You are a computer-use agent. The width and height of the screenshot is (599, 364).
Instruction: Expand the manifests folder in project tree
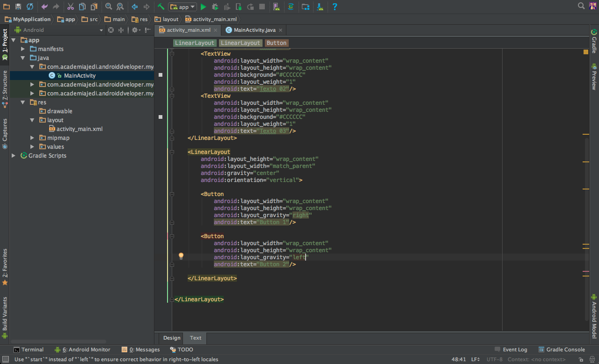pyautogui.click(x=23, y=49)
